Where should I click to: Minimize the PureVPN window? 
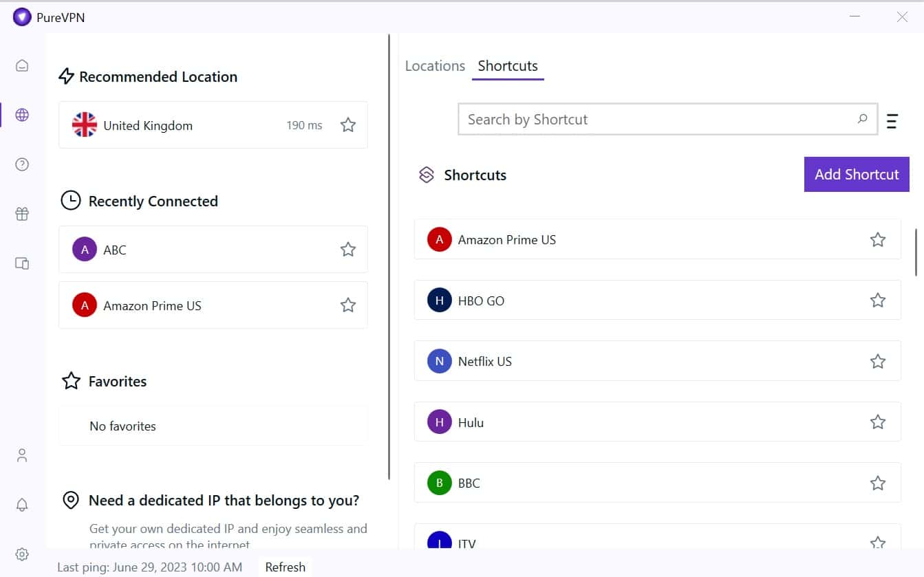tap(855, 17)
